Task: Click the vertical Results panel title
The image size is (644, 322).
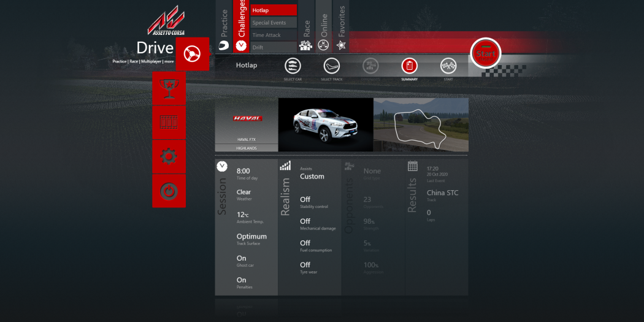Action: click(x=412, y=195)
